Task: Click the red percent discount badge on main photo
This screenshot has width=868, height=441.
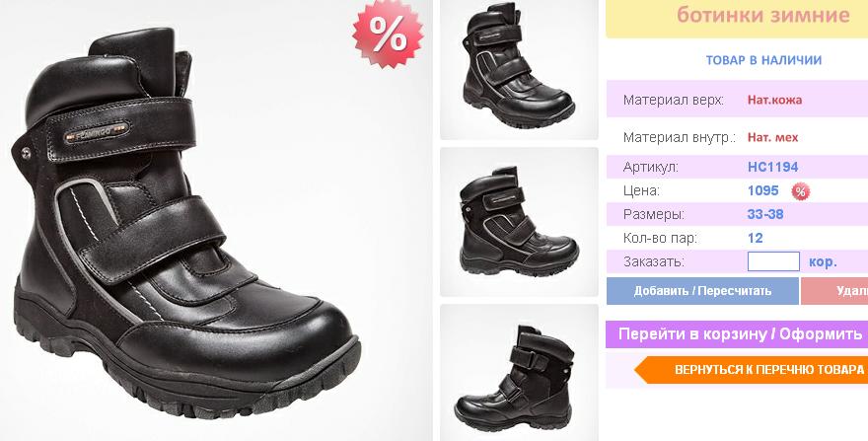Action: 388,34
